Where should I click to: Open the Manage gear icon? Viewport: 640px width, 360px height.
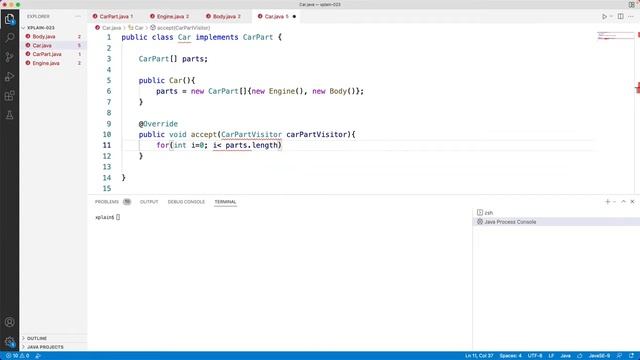click(9, 342)
